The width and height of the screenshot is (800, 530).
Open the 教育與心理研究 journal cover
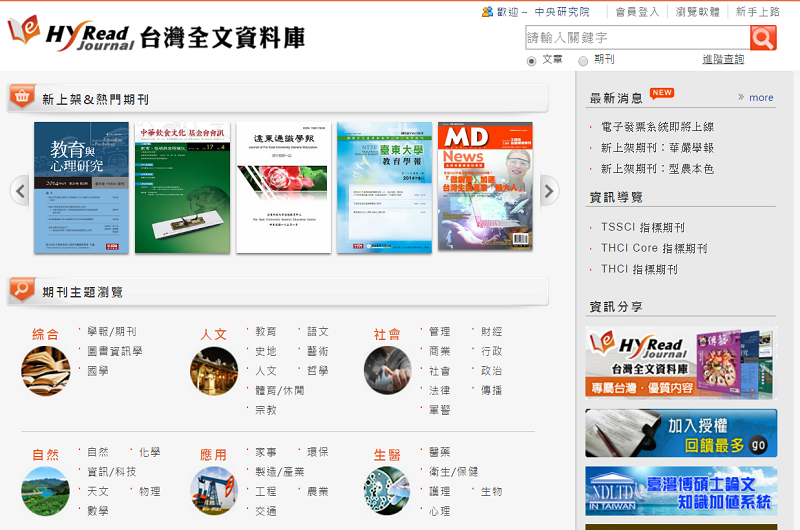coord(82,187)
